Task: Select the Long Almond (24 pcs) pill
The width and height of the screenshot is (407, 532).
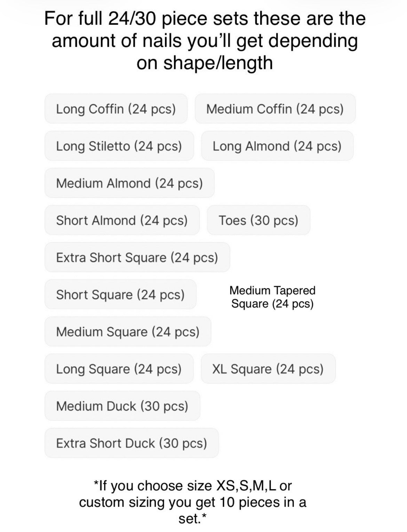Action: (x=277, y=146)
